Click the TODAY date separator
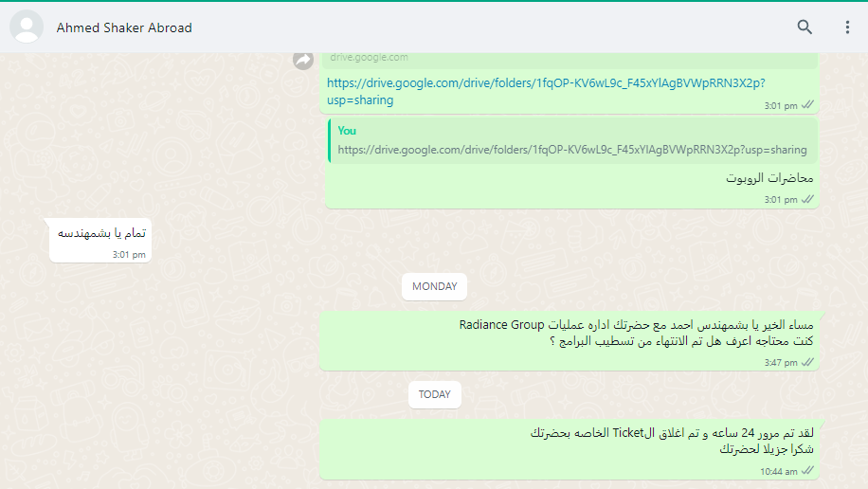This screenshot has height=489, width=868. pos(435,394)
